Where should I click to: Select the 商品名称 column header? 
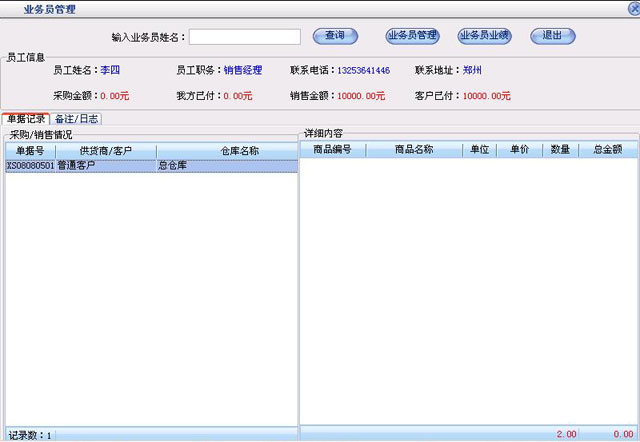(414, 150)
